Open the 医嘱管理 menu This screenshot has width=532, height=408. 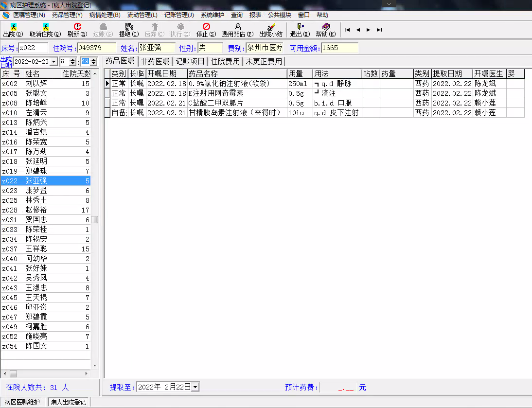click(29, 15)
